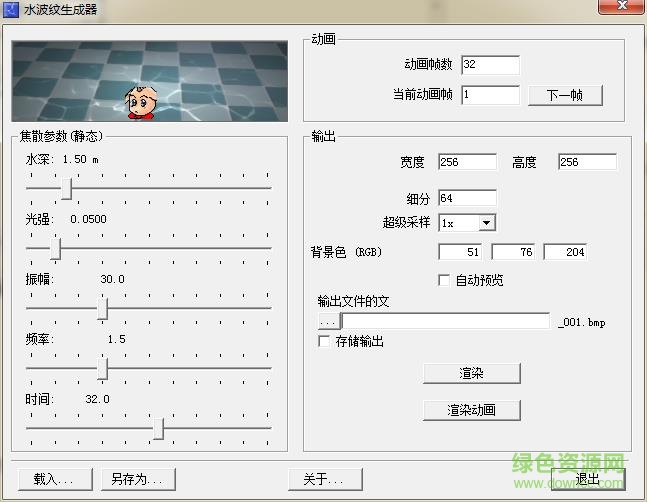The image size is (647, 502).
Task: Click the "1.50 m" water depth value
Action: (x=81, y=159)
